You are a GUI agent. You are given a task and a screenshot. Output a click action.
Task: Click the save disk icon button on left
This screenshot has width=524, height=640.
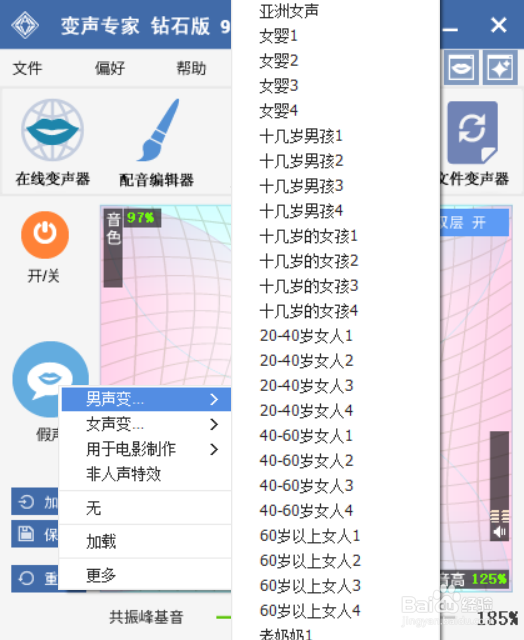click(35, 533)
